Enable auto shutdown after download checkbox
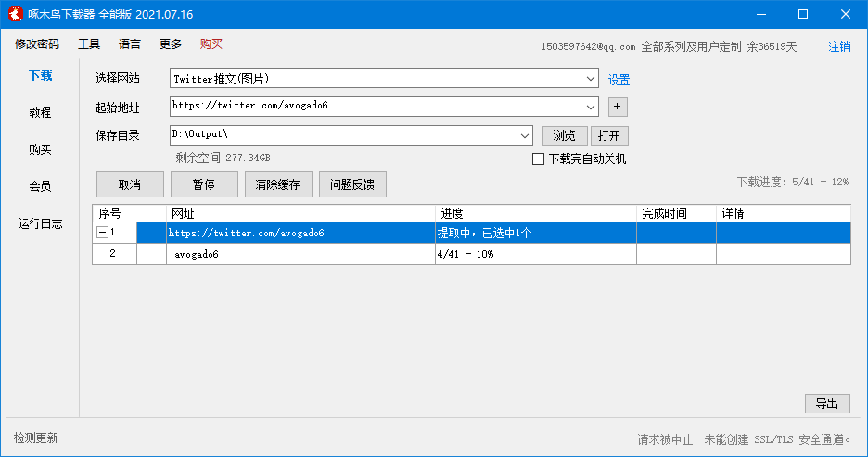This screenshot has height=457, width=868. (x=538, y=159)
